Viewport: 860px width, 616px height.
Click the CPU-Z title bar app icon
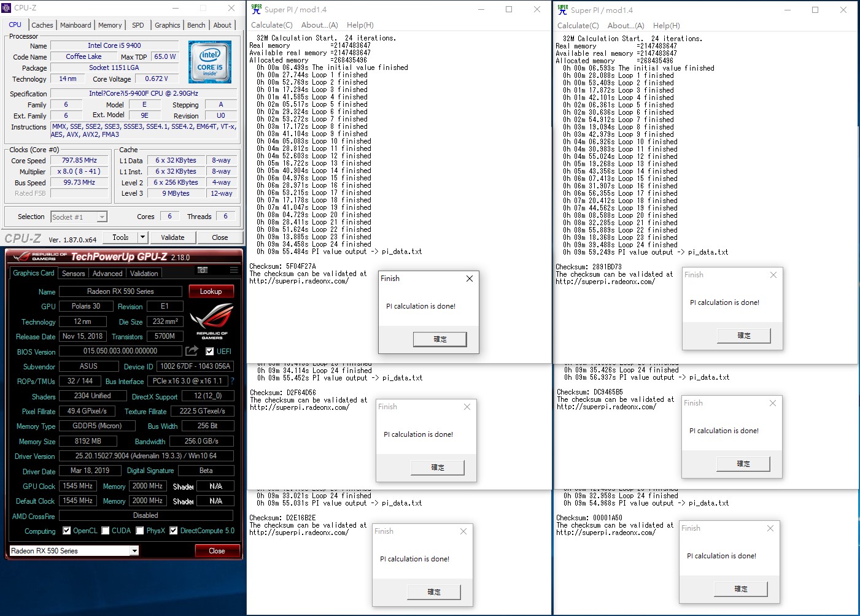click(7, 8)
